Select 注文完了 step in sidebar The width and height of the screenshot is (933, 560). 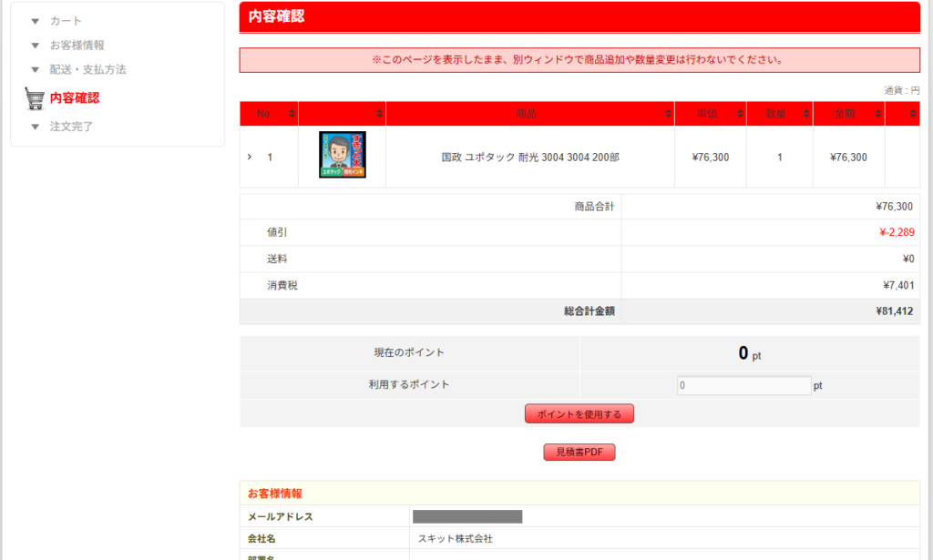click(x=71, y=127)
